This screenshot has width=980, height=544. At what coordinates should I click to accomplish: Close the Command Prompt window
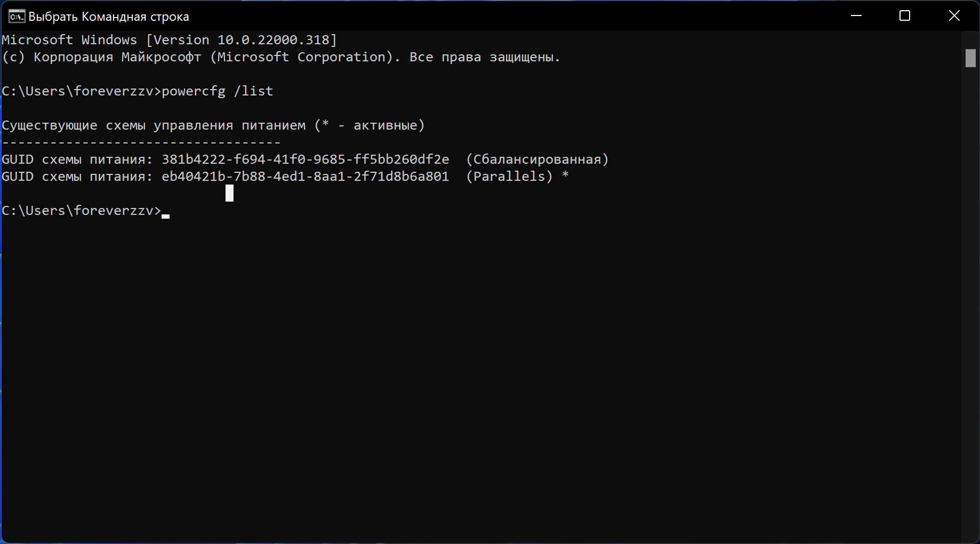[954, 16]
